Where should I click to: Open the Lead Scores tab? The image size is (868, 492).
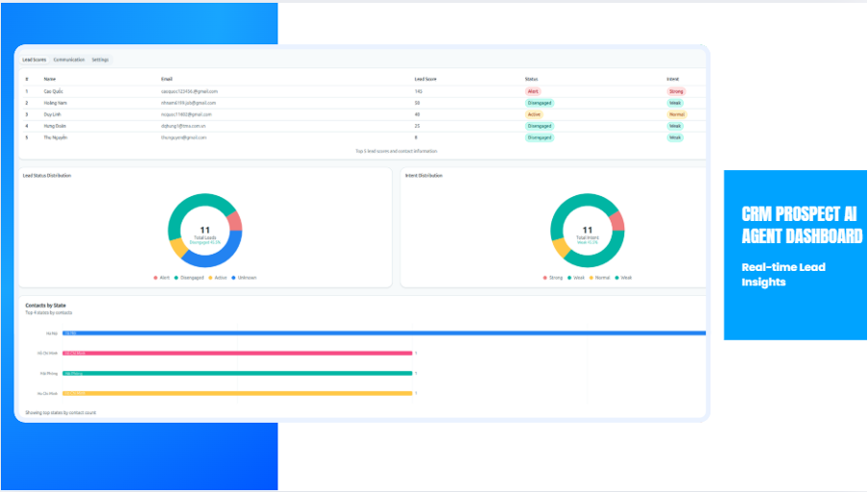[34, 60]
